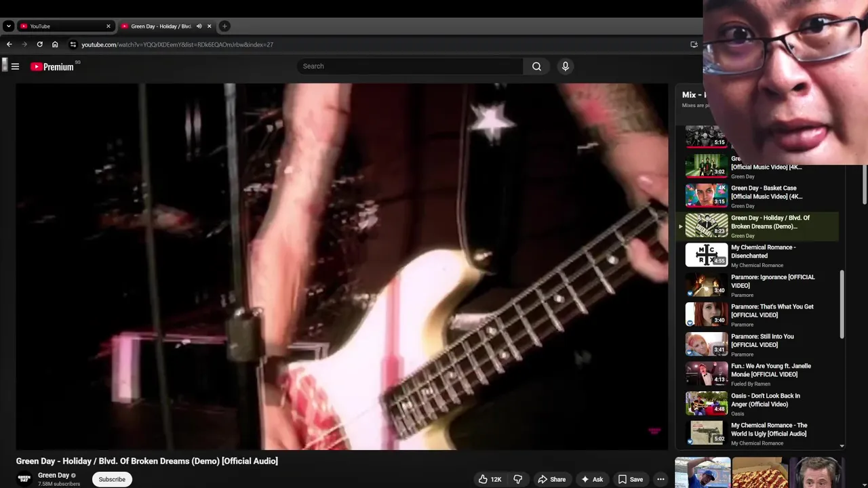Open Green Day channel name link

coord(54,475)
